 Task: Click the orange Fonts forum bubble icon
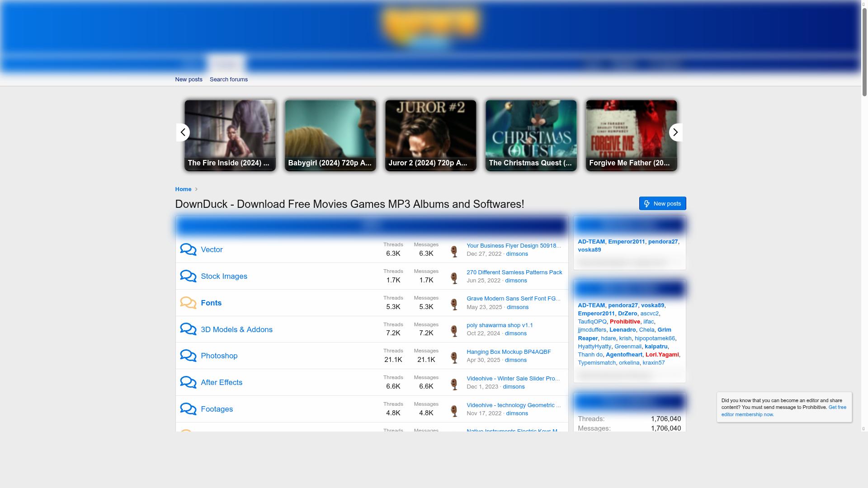click(188, 303)
